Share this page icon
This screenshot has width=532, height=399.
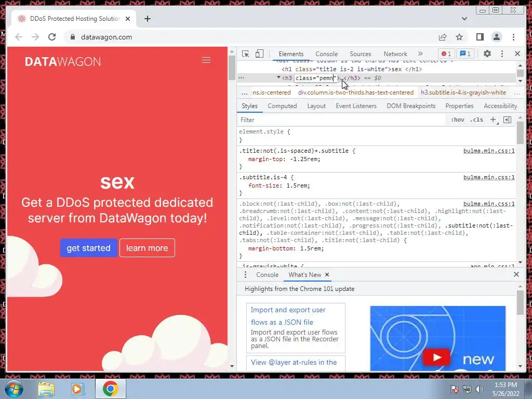[443, 37]
